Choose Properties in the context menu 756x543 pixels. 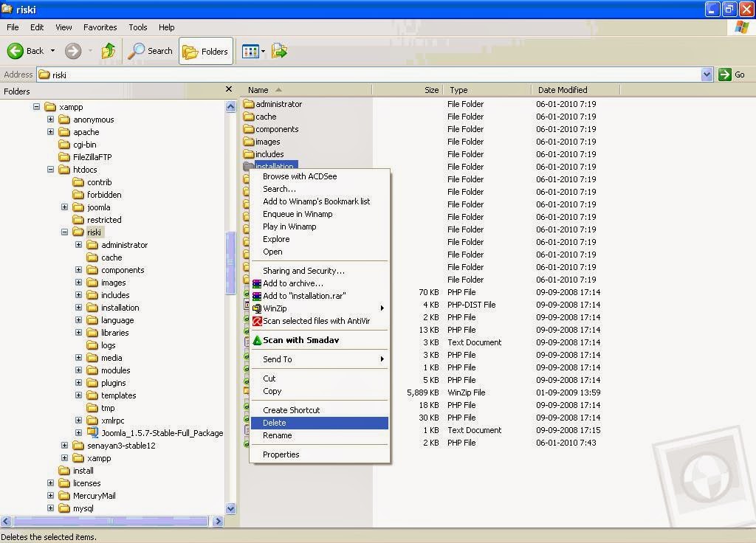320,454
